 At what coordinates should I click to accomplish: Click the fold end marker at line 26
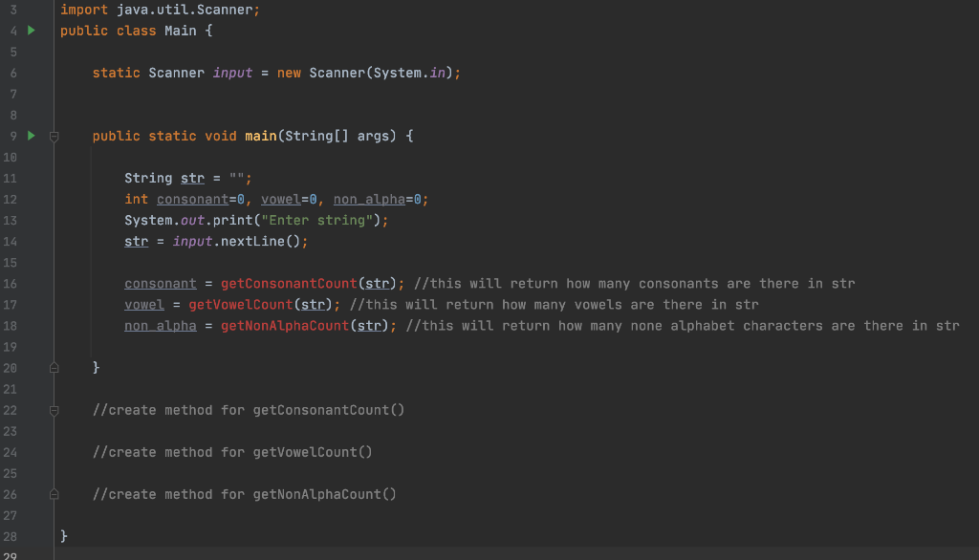coord(54,493)
